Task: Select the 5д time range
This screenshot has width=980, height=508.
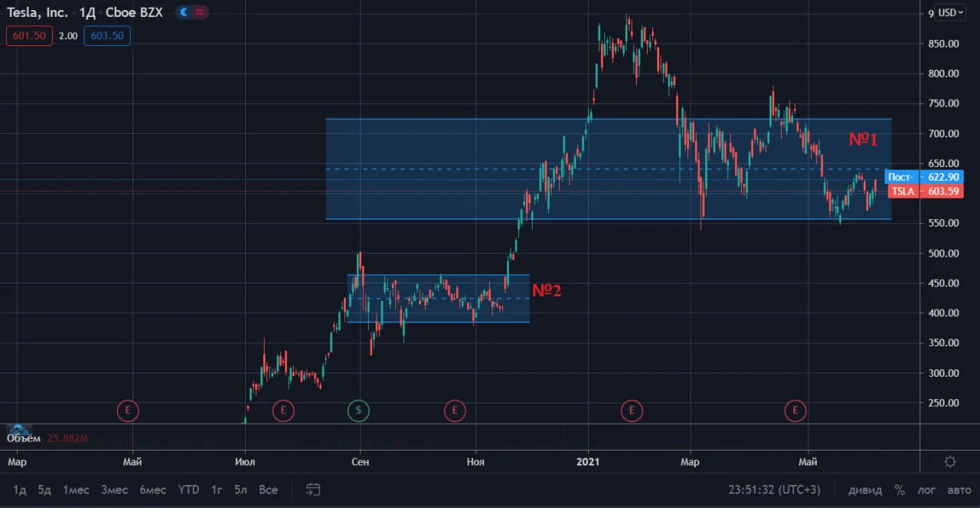Action: 44,490
